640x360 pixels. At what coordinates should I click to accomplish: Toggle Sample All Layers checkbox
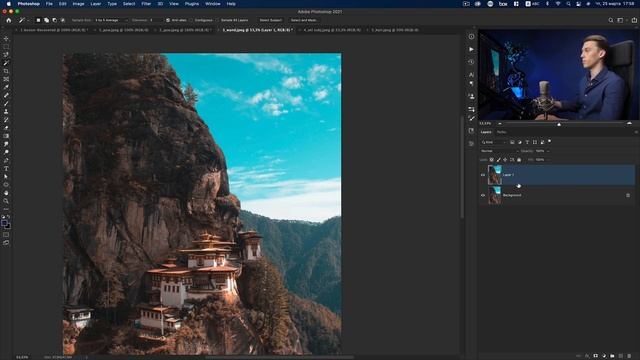click(x=218, y=20)
